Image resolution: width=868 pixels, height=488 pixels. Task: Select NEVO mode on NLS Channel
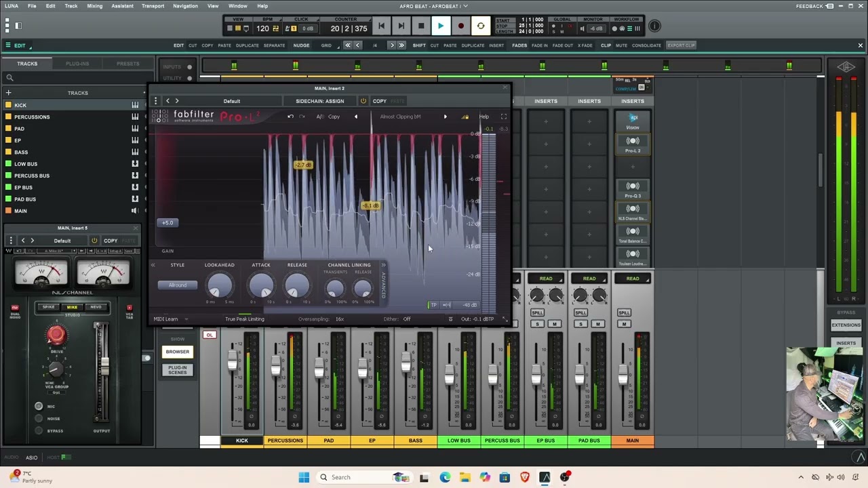tap(96, 307)
